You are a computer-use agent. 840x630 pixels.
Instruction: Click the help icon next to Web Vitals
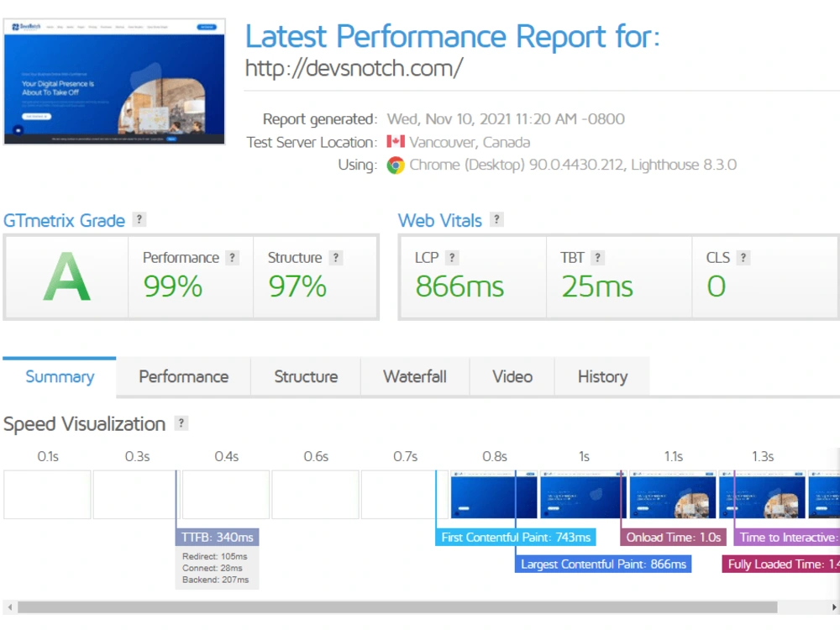point(496,219)
